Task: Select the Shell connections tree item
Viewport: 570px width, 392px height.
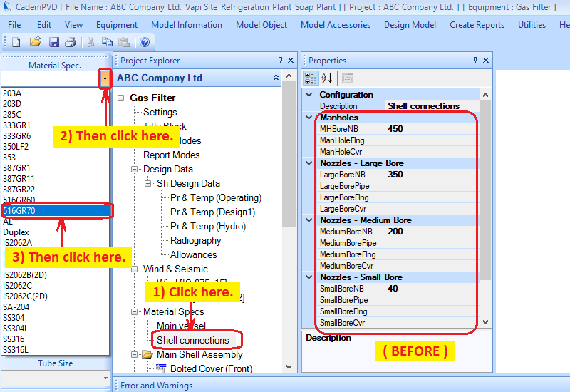Action: click(193, 340)
